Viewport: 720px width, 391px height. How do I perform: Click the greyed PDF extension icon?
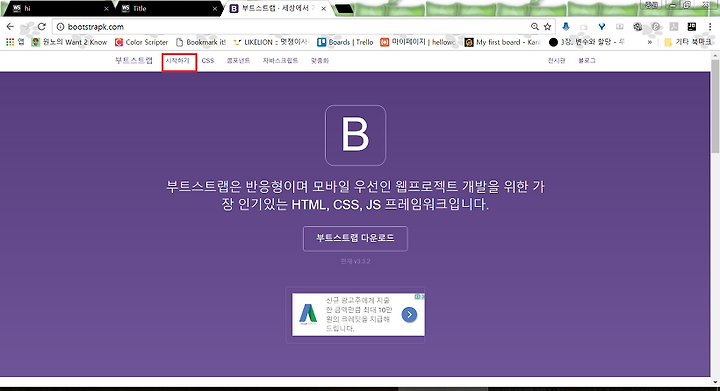click(x=674, y=27)
